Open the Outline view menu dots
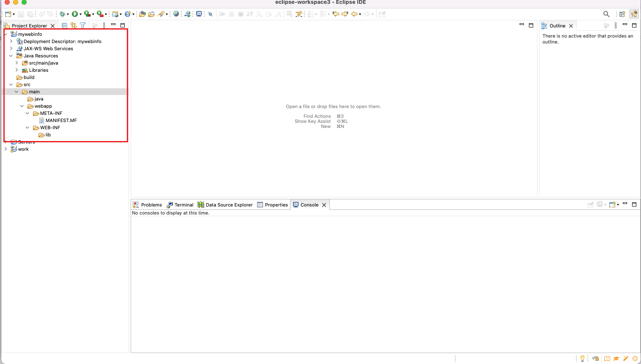This screenshot has width=641, height=364. point(616,25)
